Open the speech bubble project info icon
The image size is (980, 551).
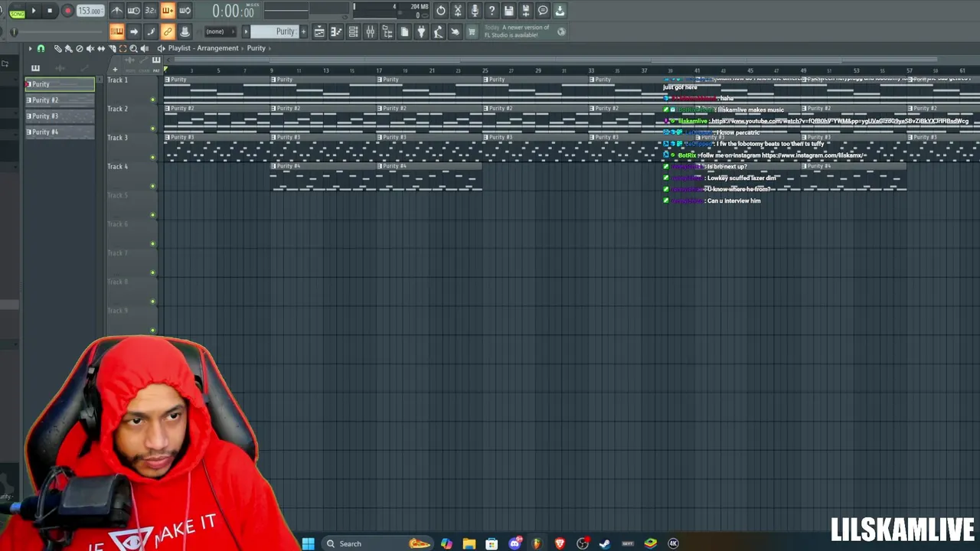tap(543, 11)
